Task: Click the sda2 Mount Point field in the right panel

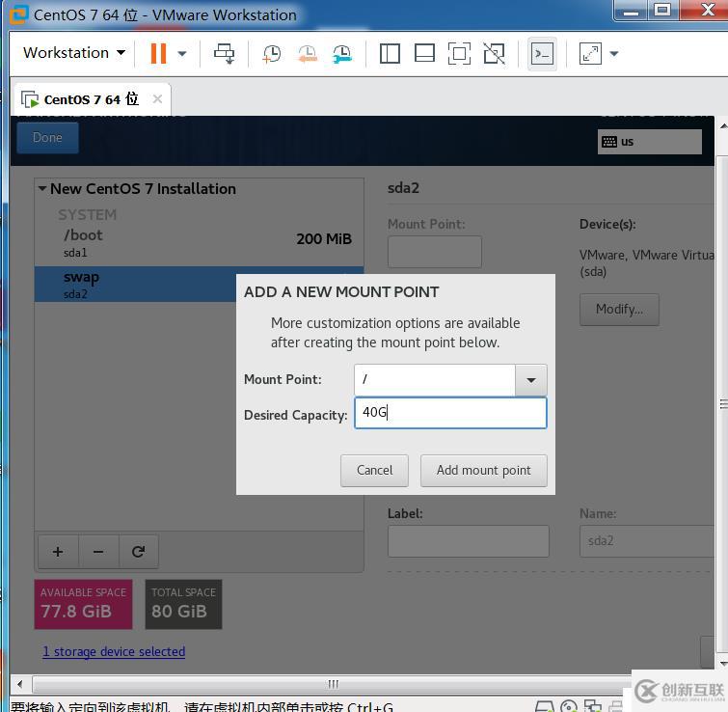Action: 435,252
